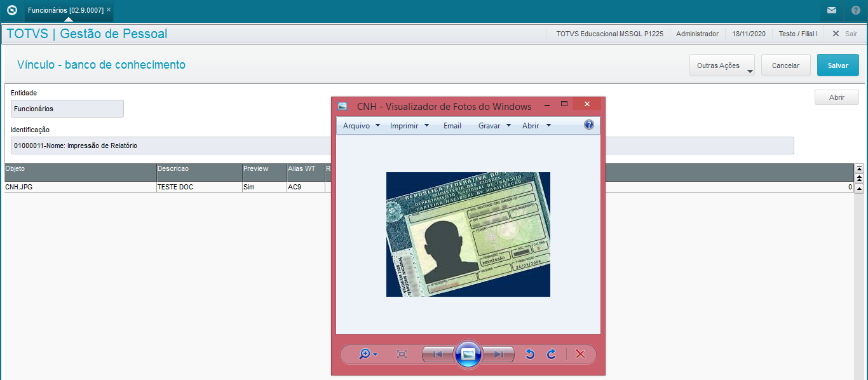
Task: Open the Abrir menu in photo viewer
Action: (x=536, y=126)
